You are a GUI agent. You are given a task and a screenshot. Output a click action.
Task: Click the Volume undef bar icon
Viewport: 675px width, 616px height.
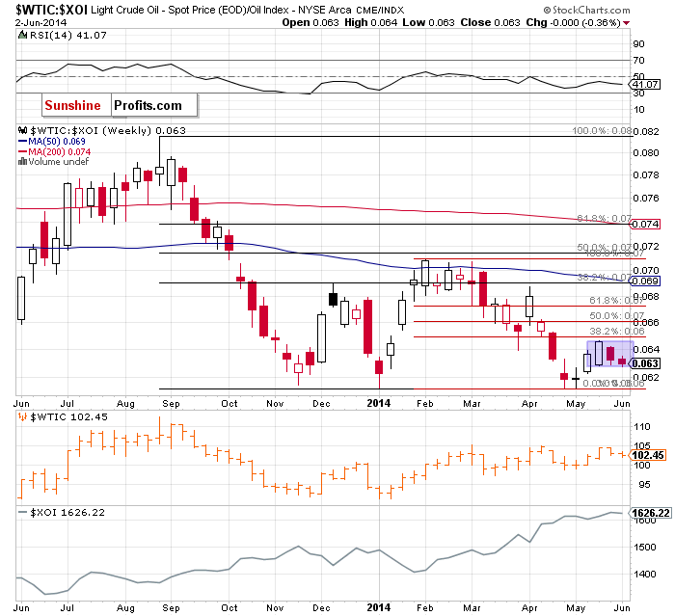[x=22, y=162]
